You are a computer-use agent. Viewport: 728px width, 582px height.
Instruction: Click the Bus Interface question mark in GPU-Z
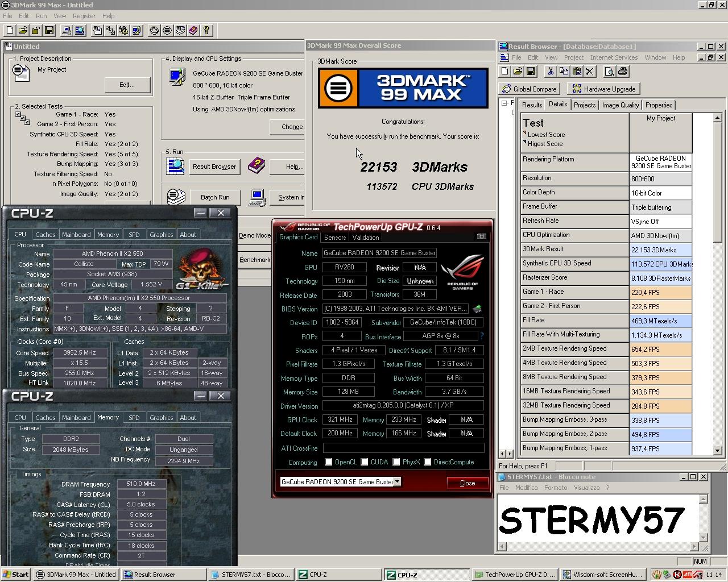coord(482,336)
